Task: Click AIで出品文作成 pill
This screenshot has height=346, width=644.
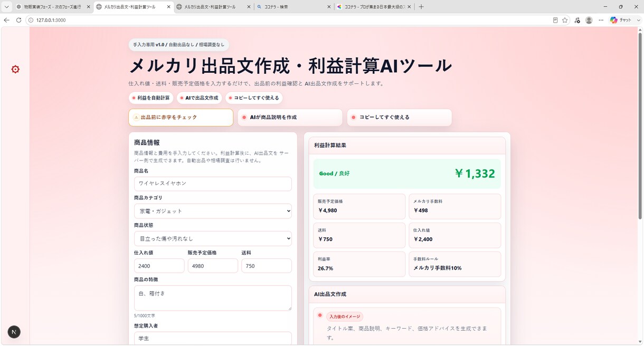Action: tap(199, 98)
